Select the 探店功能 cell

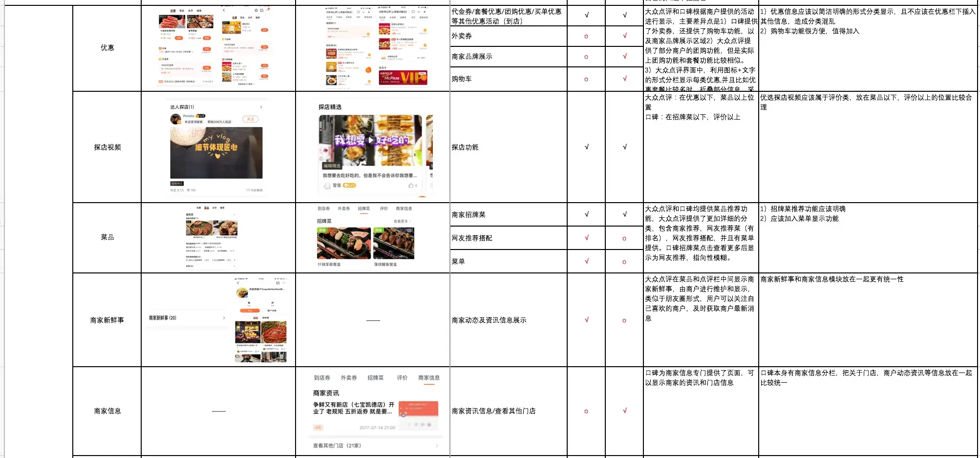pos(509,147)
